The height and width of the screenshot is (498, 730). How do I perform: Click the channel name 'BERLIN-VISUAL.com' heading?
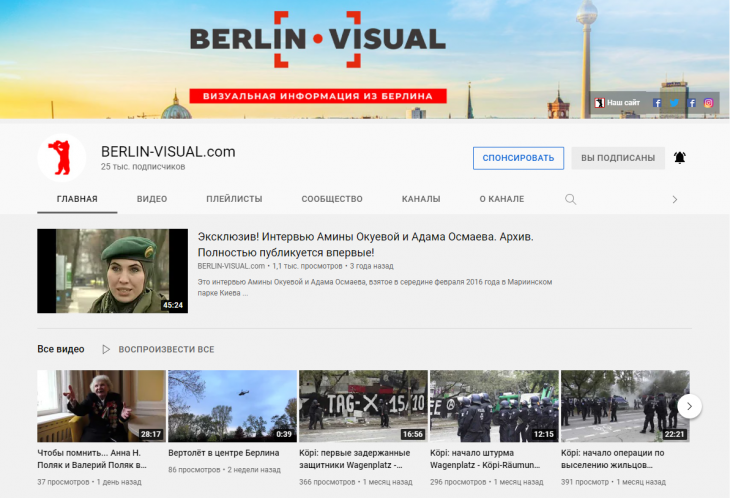click(x=168, y=152)
